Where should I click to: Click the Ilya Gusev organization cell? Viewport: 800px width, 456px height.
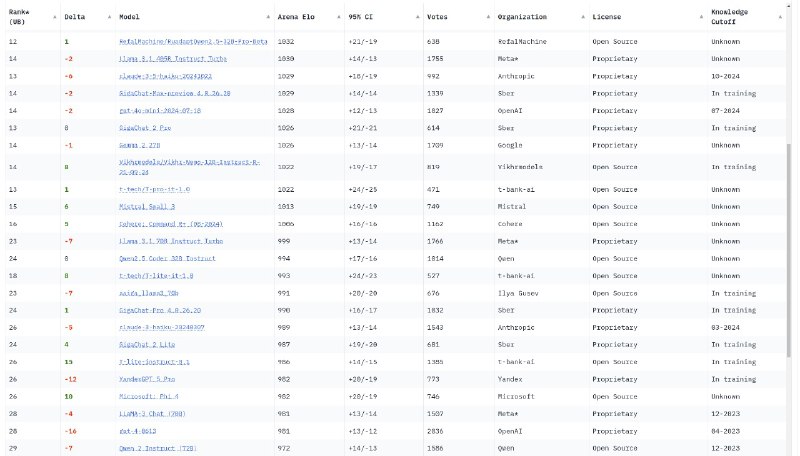[x=518, y=293]
